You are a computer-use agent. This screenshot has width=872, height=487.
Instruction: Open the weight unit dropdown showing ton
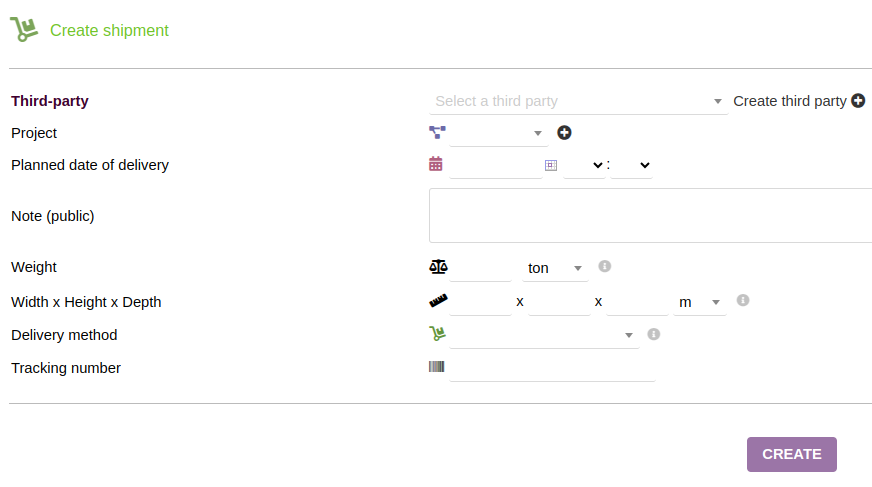[555, 268]
